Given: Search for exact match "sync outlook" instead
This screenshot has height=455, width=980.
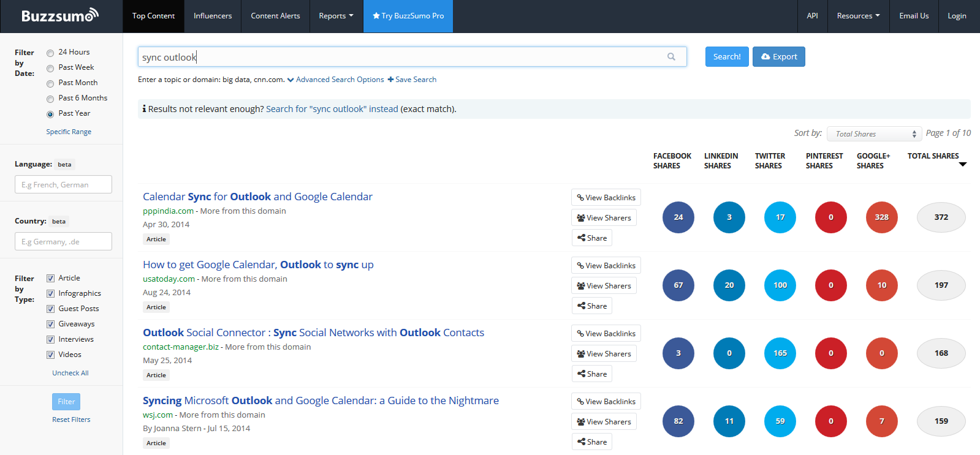Looking at the screenshot, I should tap(332, 109).
